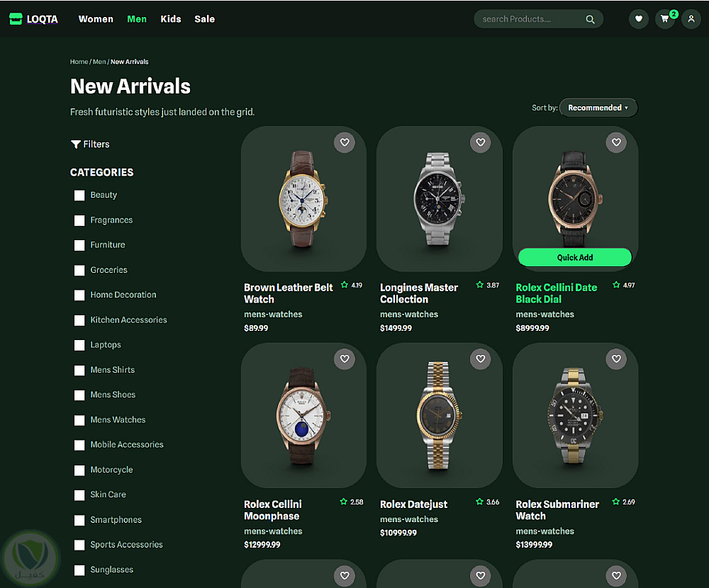Open Brown Leather Belt Watch title

point(288,293)
